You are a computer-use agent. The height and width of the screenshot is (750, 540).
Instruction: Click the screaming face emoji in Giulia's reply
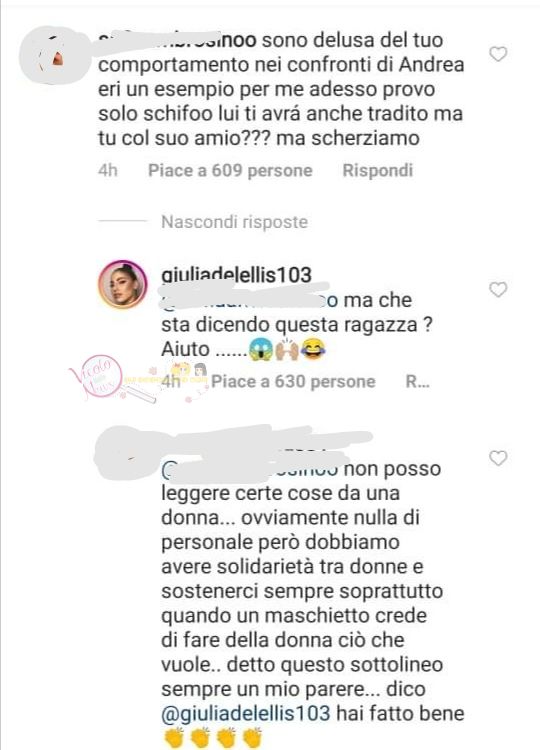click(x=261, y=349)
